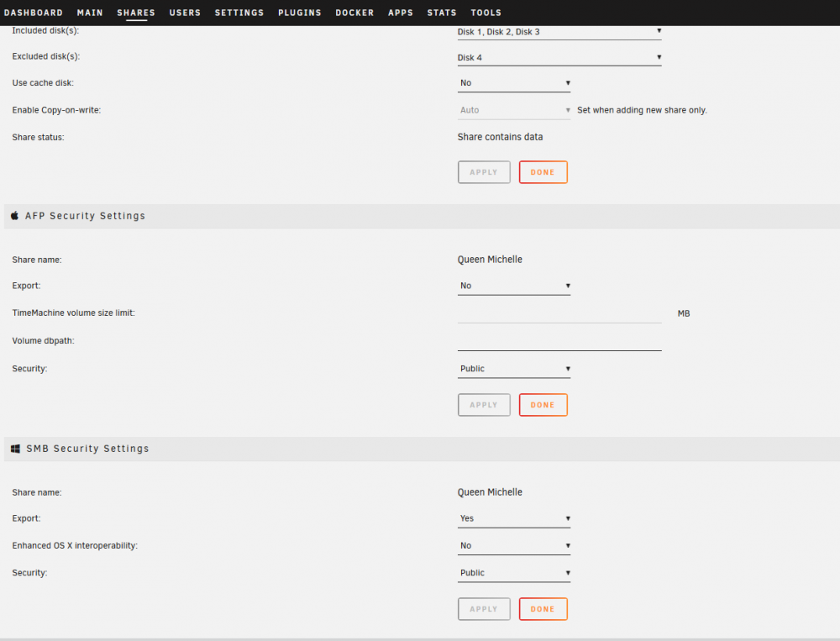Click Done under Share status

(543, 172)
